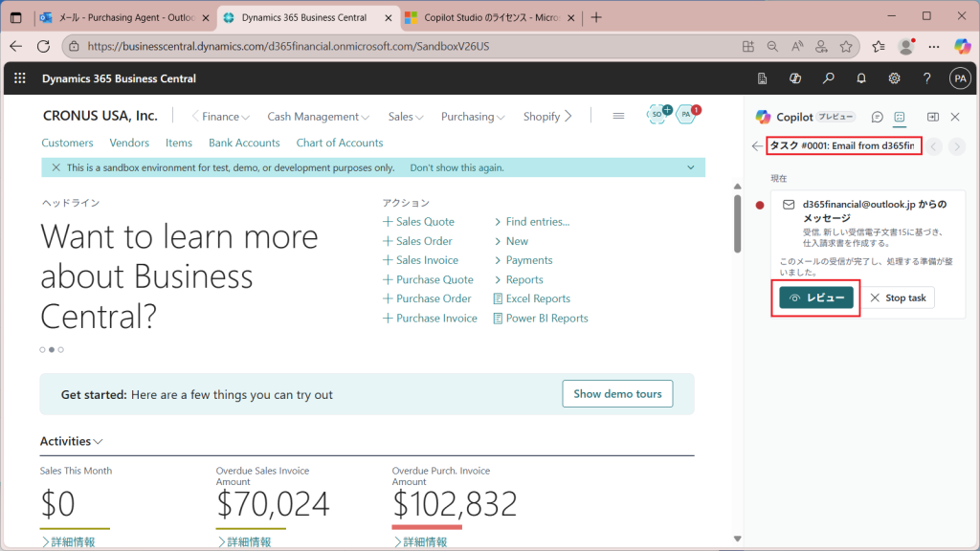This screenshot has width=980, height=551.
Task: Go back in the browser
Action: click(x=15, y=46)
